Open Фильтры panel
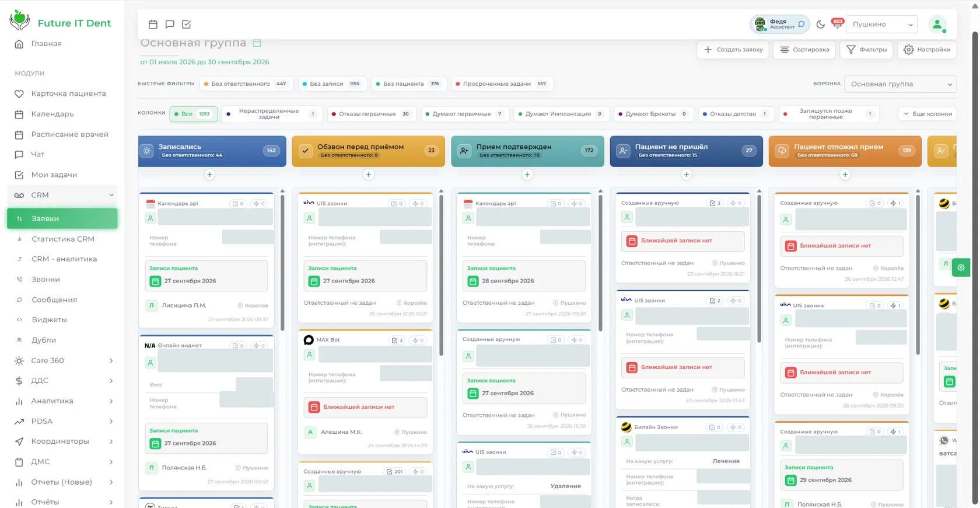Image resolution: width=980 pixels, height=508 pixels. [x=866, y=50]
